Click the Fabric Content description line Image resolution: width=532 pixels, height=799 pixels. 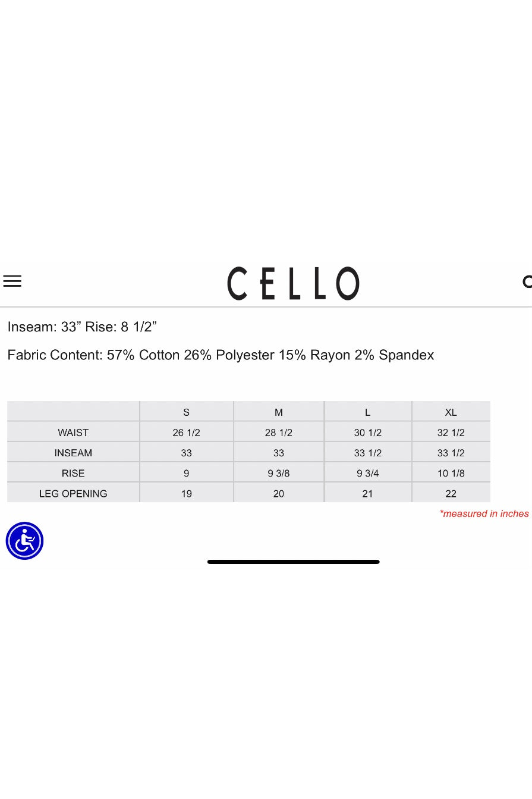(x=221, y=355)
